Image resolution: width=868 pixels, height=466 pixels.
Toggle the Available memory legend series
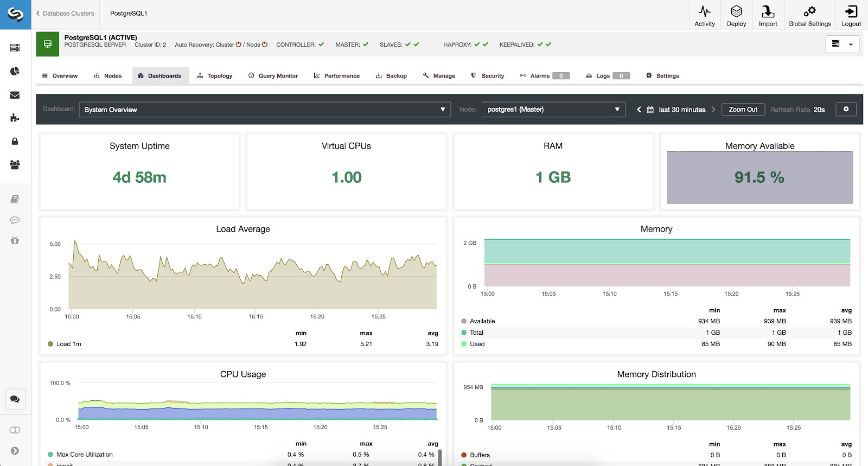[x=478, y=321]
